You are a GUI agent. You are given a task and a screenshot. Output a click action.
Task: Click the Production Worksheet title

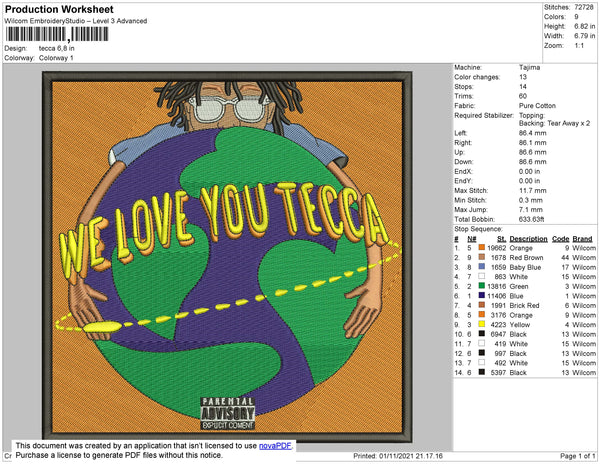[x=59, y=10]
